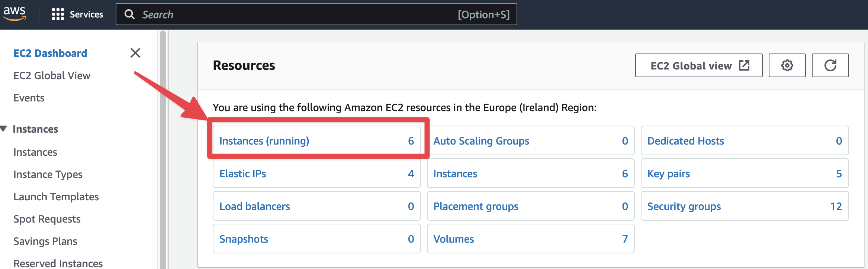
Task: Open Volumes resource link
Action: [x=454, y=239]
